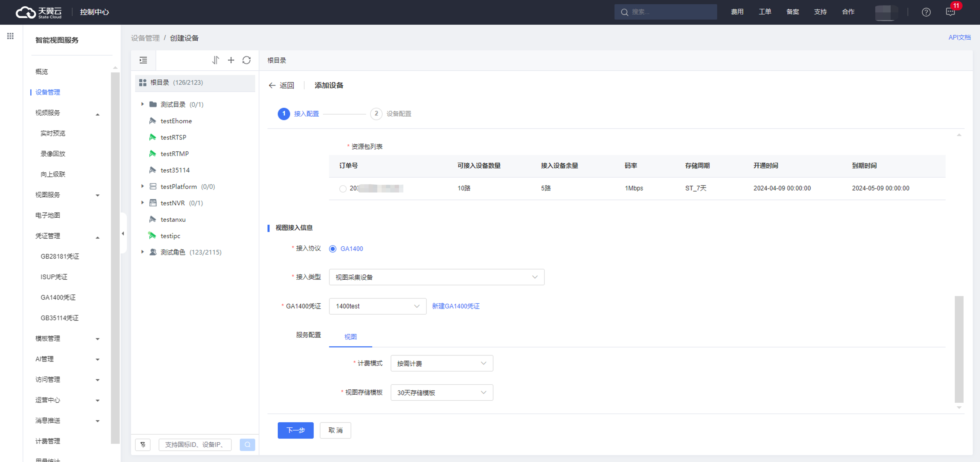Select the testRTSP device row
The height and width of the screenshot is (462, 980).
[x=195, y=137]
